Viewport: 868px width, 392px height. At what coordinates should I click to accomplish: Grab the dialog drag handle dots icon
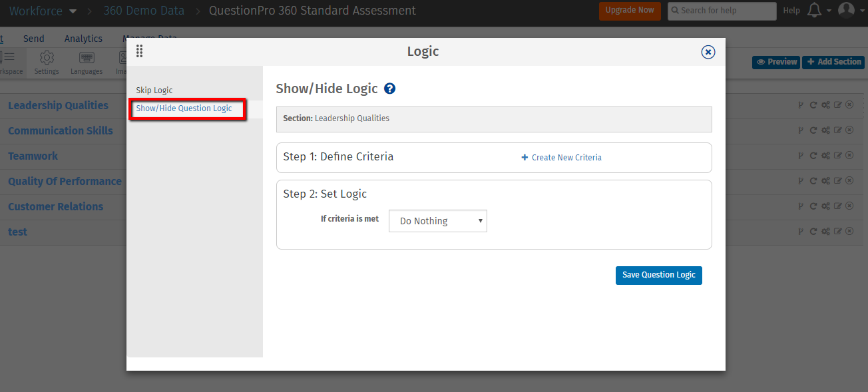(x=139, y=51)
